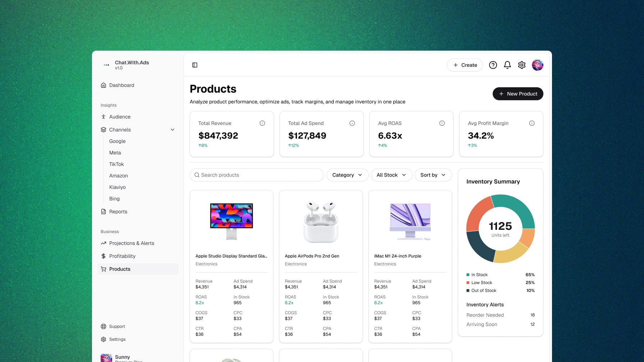Toggle the sidebar panel icon
Viewport: 644px width, 362px height.
[195, 65]
